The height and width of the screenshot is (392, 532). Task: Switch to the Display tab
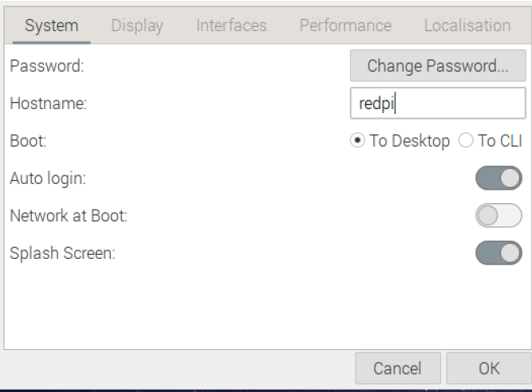click(137, 25)
